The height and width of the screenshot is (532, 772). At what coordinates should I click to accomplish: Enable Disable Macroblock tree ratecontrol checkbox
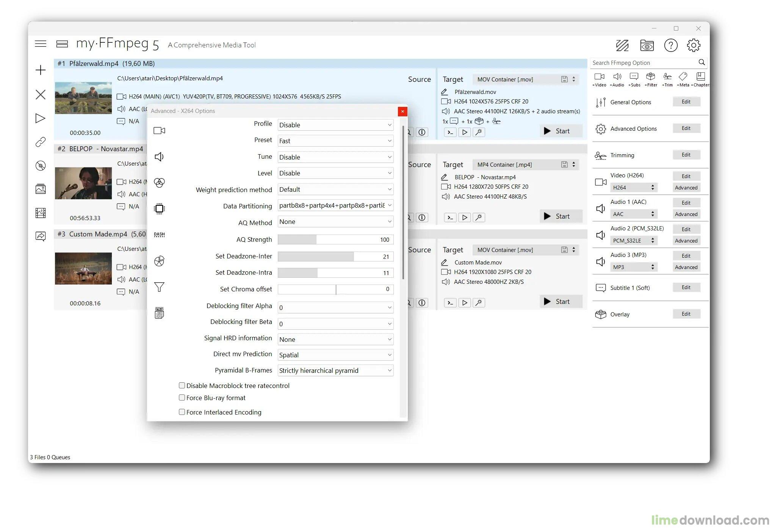[182, 385]
